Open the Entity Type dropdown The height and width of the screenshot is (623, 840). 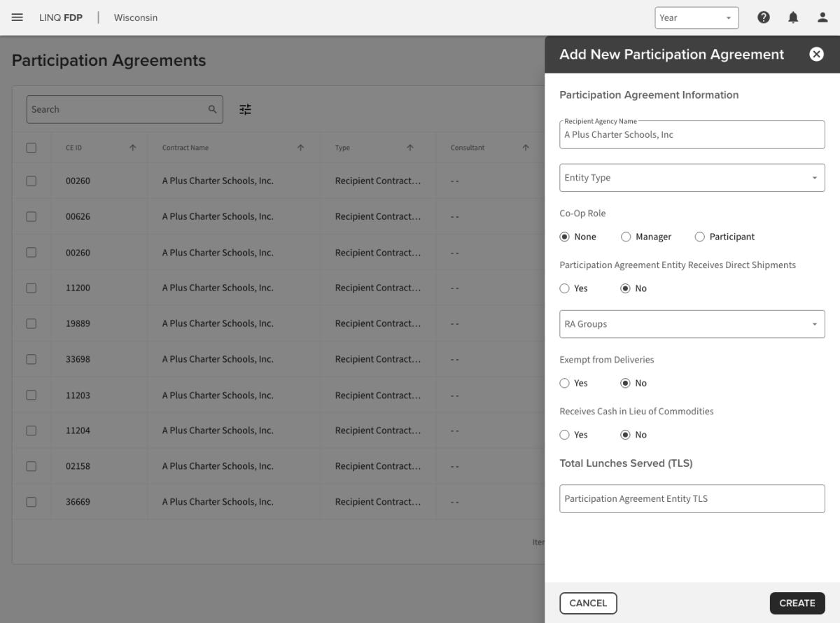692,178
